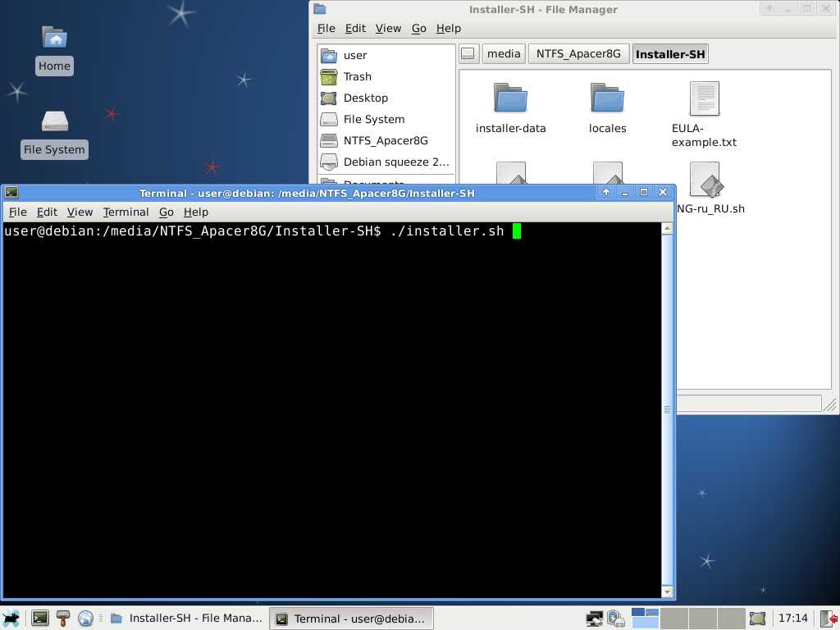Screen dimensions: 840x630
Task: Open the Go menu in terminal
Action: (167, 212)
